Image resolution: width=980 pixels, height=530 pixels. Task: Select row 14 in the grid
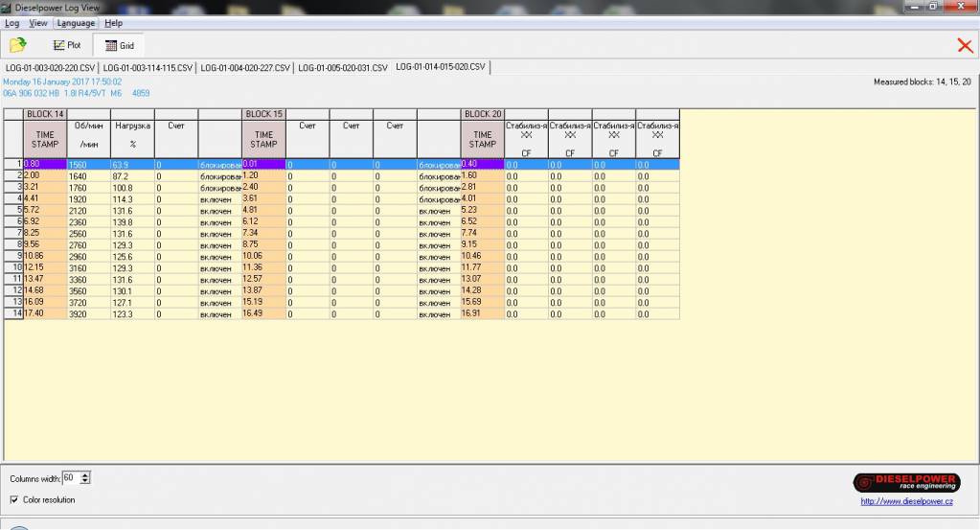pyautogui.click(x=14, y=313)
